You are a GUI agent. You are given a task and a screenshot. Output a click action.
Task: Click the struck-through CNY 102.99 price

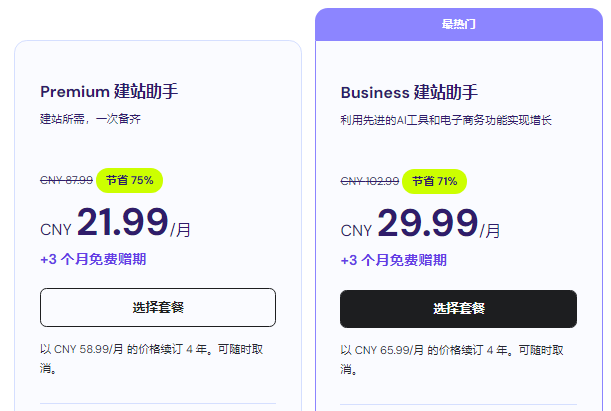pos(369,182)
